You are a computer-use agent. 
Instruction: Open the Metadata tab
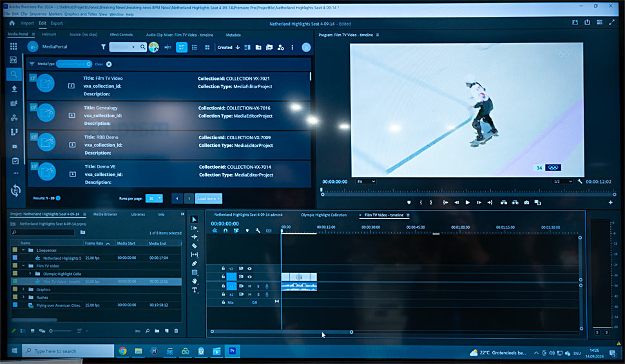coord(233,35)
